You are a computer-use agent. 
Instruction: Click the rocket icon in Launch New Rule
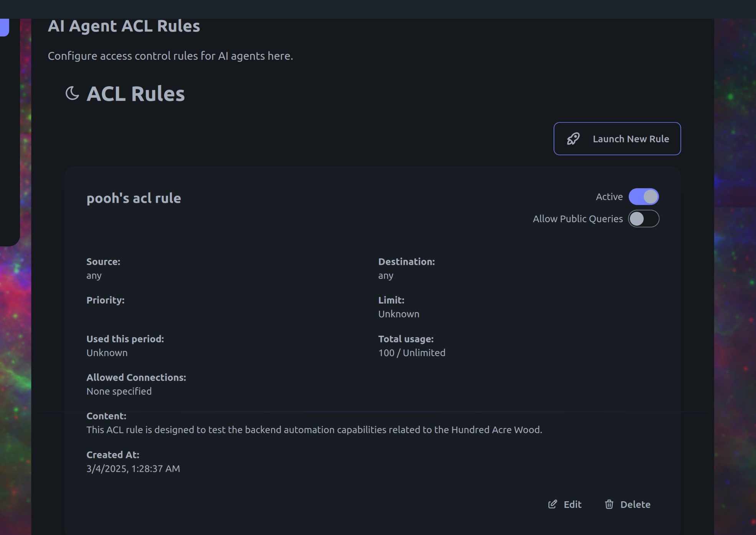[x=573, y=139]
